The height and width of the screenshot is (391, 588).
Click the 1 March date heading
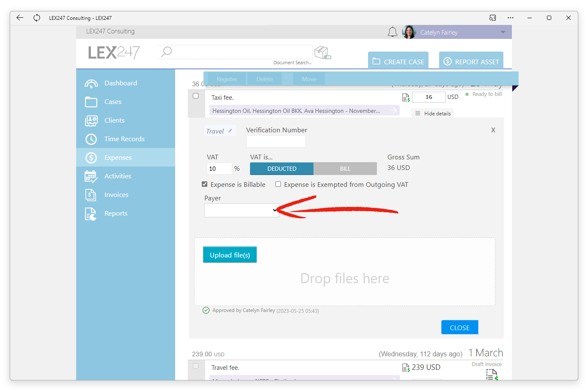[x=486, y=353]
